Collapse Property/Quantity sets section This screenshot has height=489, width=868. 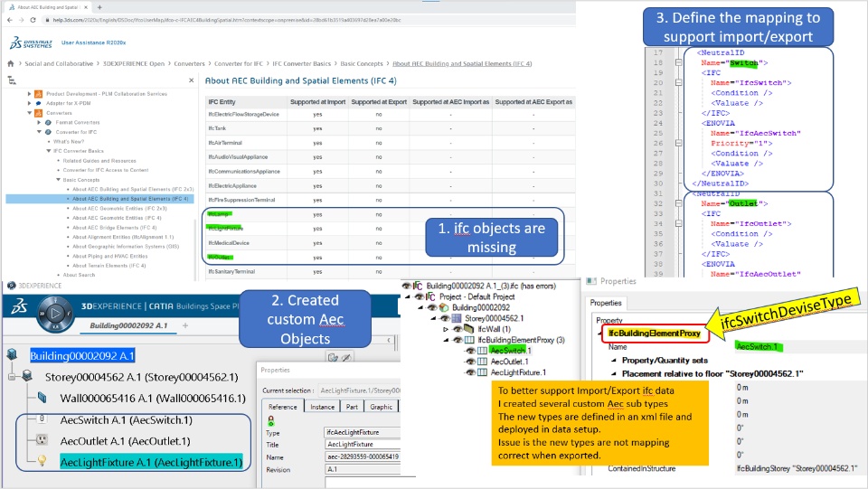click(613, 360)
